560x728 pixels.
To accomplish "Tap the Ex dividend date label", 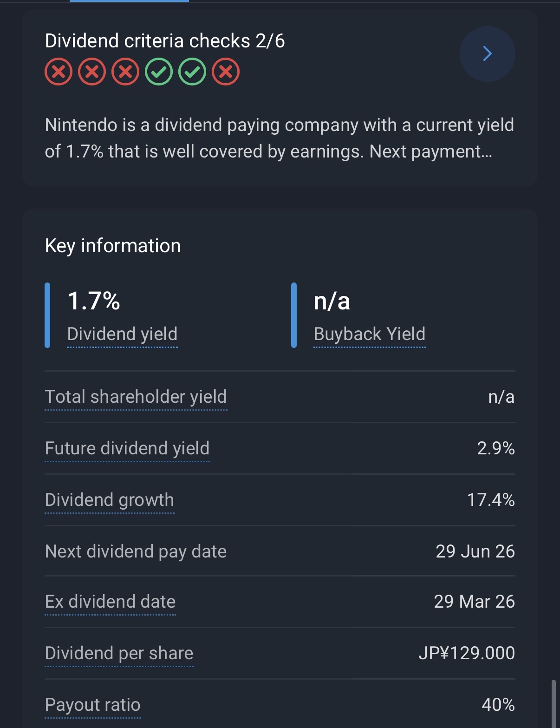I will [110, 602].
